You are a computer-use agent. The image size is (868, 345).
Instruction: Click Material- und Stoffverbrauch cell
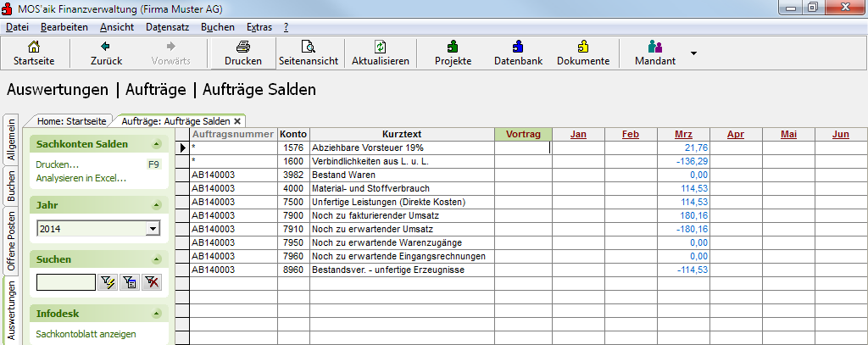click(402, 188)
